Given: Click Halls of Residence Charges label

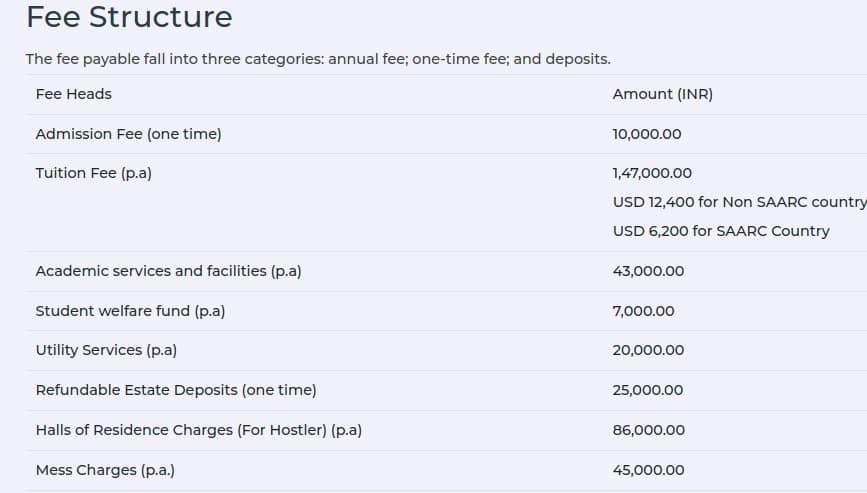Looking at the screenshot, I should pos(199,430).
